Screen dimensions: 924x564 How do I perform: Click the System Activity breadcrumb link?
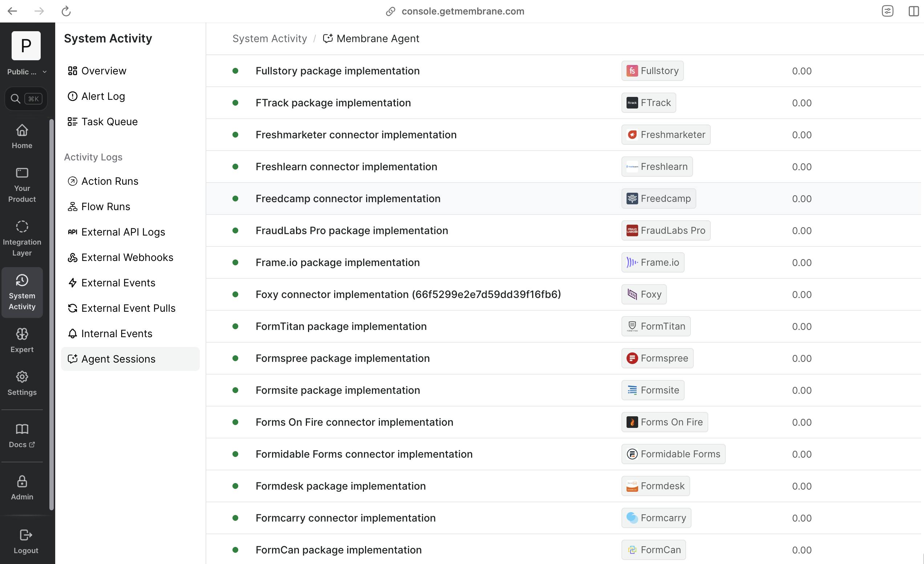[x=269, y=38]
